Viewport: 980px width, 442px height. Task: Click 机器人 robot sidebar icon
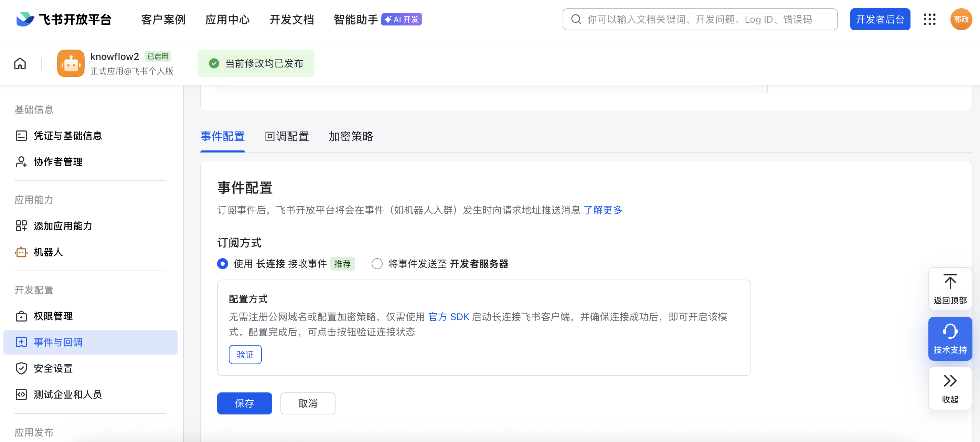[21, 252]
